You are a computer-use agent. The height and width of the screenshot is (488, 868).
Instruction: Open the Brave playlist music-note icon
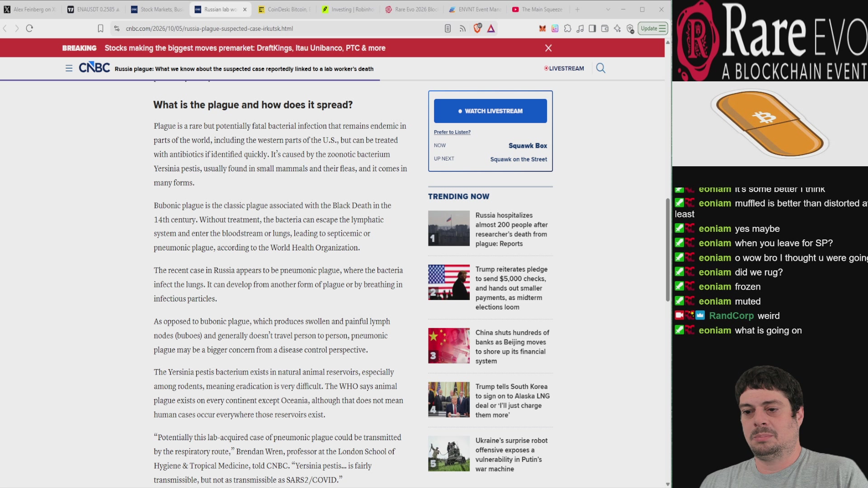pos(580,28)
